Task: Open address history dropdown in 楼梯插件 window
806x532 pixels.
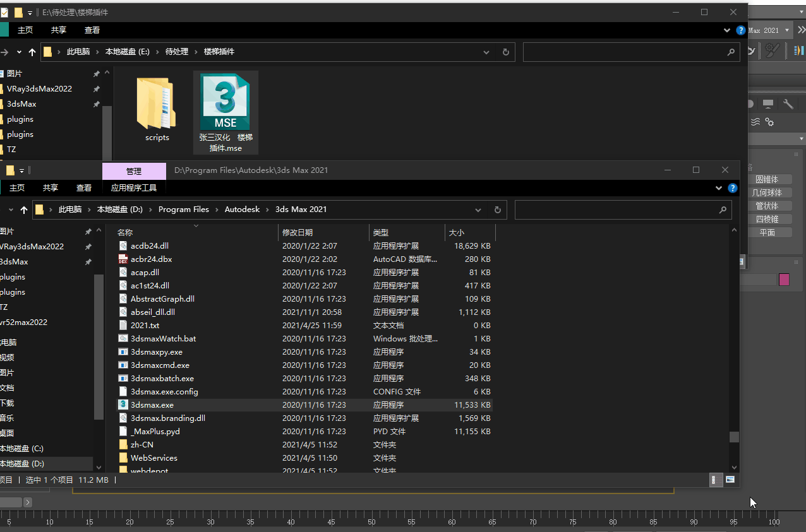Action: 486,52
